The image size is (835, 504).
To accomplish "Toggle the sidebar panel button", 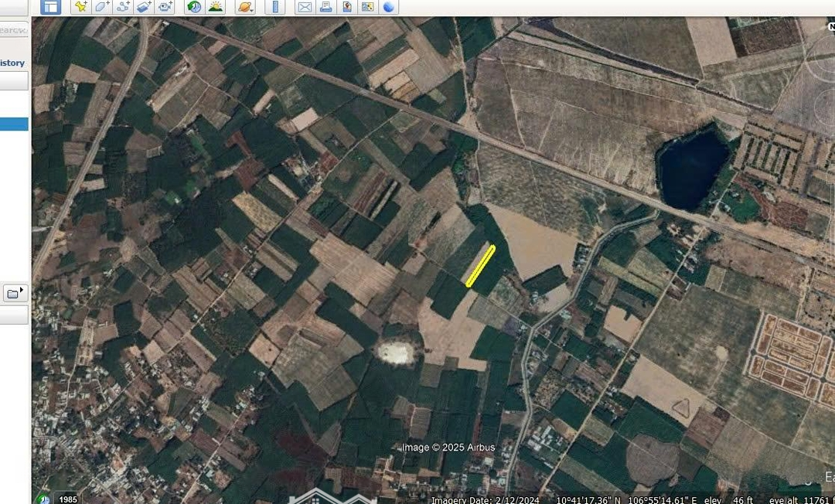I will coord(50,7).
